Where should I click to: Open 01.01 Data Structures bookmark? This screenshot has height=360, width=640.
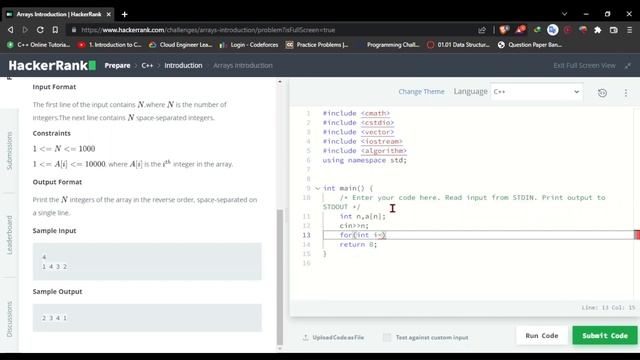(458, 45)
